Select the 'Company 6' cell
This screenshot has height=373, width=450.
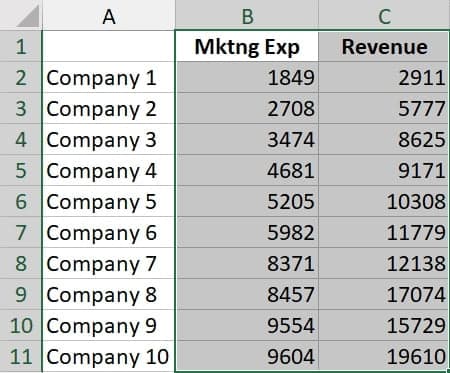(x=109, y=232)
